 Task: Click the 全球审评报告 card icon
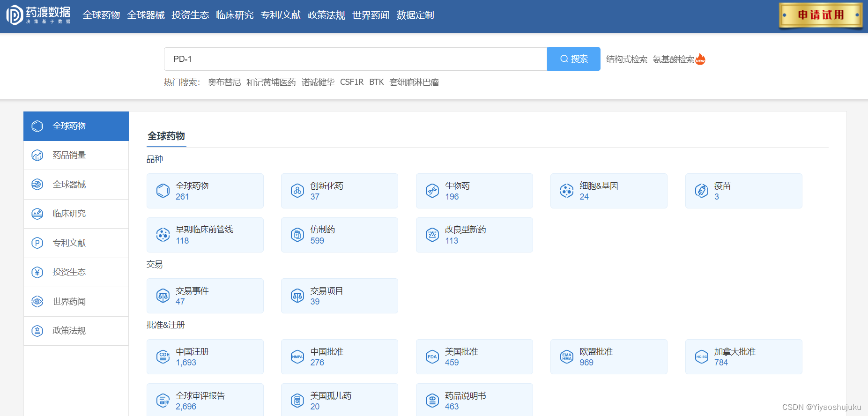coord(163,401)
